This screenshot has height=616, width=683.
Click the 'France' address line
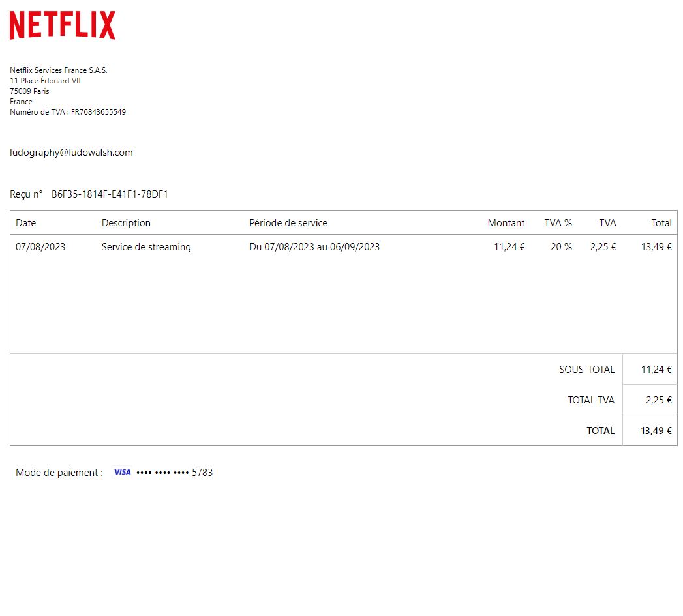click(x=21, y=102)
